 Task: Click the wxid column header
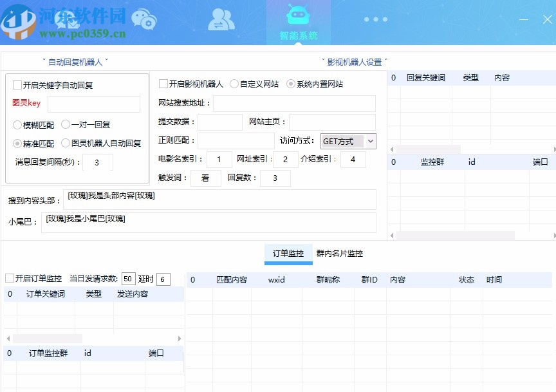277,280
